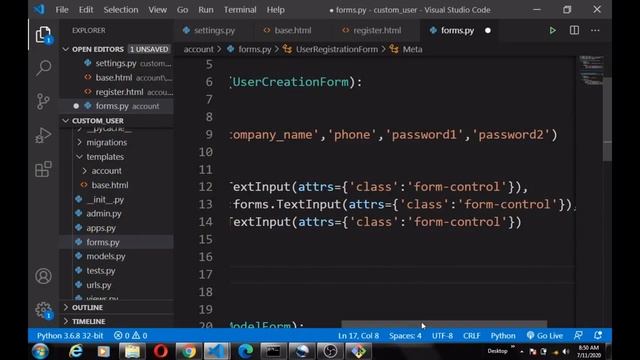Open the File menu
The image size is (640, 360).
tap(62, 9)
